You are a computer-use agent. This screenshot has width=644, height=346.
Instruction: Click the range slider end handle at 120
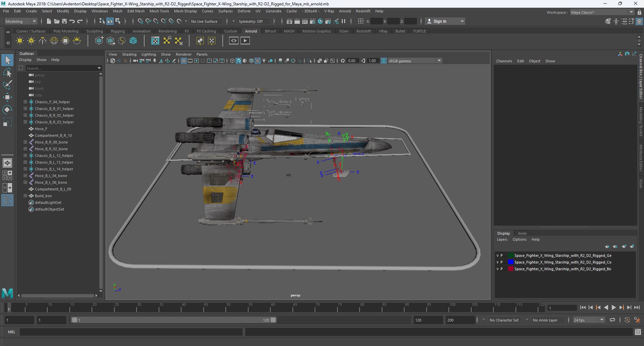(x=273, y=320)
